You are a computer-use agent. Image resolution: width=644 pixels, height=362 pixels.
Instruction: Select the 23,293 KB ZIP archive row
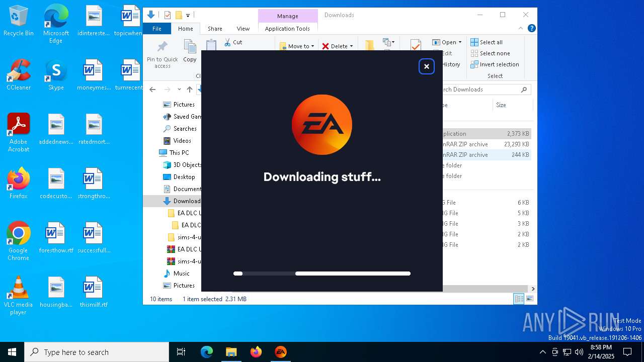click(x=487, y=144)
